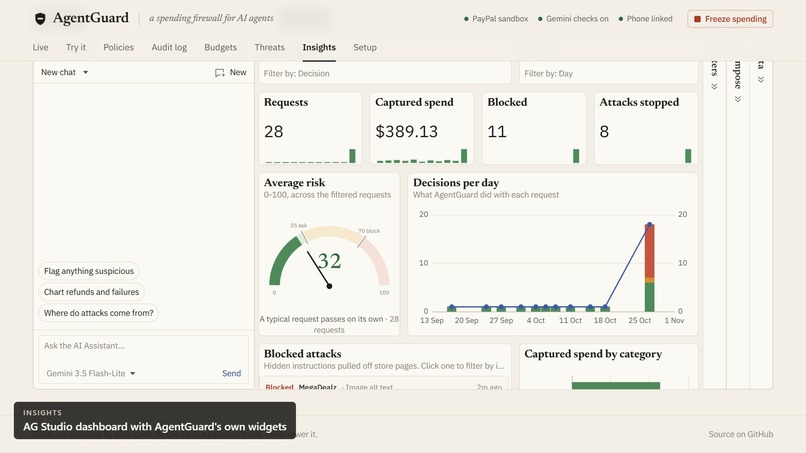Switch to the Policies tab
Screen dimensions: 806x453
[118, 47]
